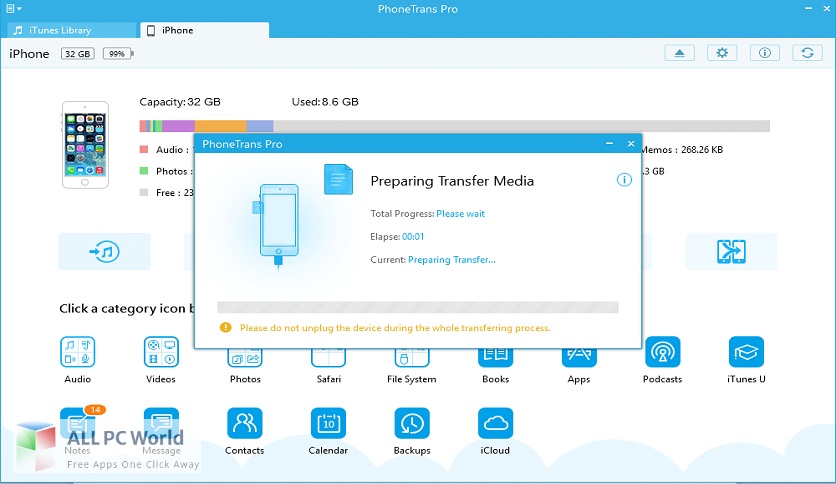Viewport: 836px width, 484px height.
Task: Open the settings gear button
Action: 722,53
